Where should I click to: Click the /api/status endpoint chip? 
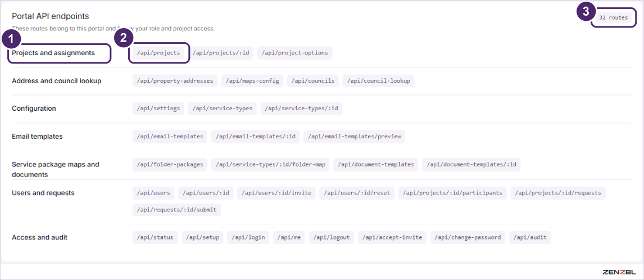coord(155,238)
